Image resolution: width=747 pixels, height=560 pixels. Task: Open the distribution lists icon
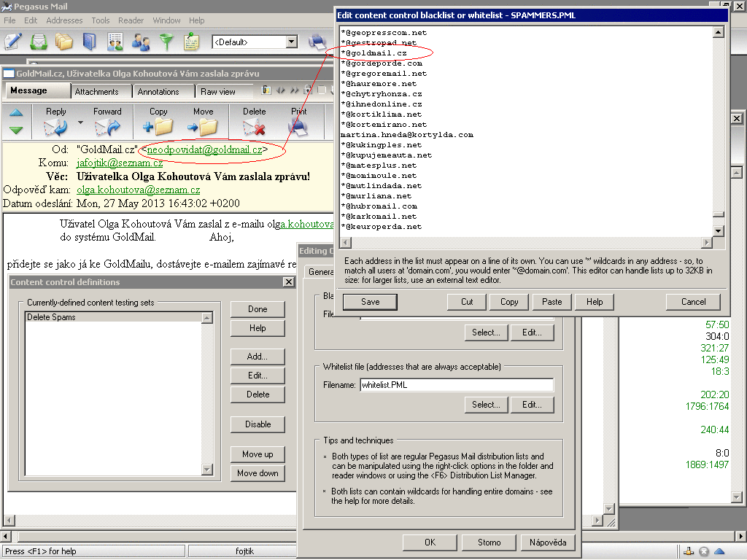click(115, 42)
